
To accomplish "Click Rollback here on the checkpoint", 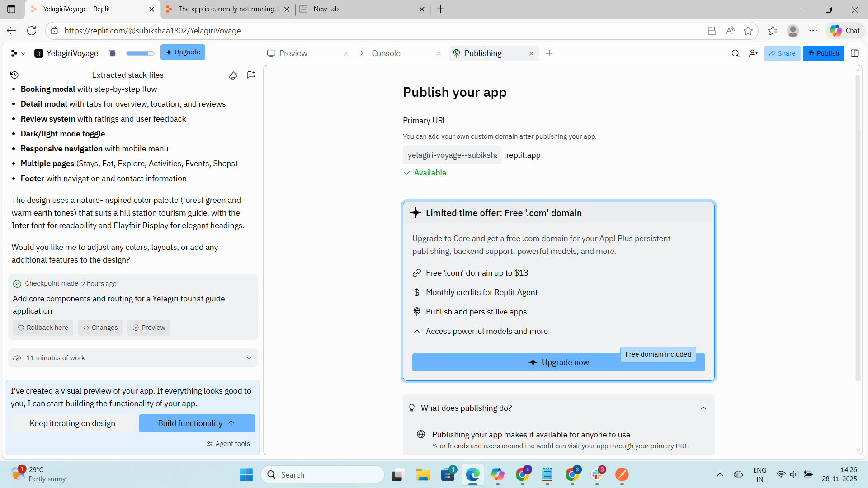I will [43, 328].
